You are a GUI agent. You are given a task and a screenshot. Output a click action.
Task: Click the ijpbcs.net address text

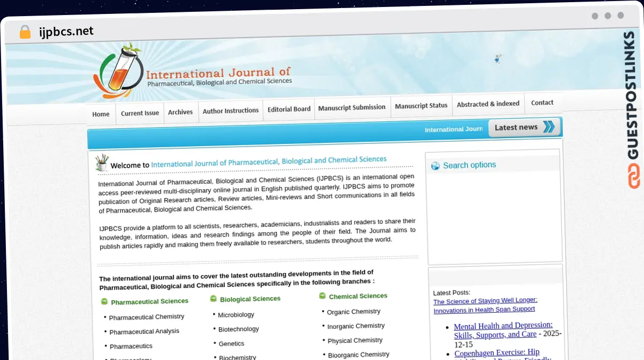point(67,31)
